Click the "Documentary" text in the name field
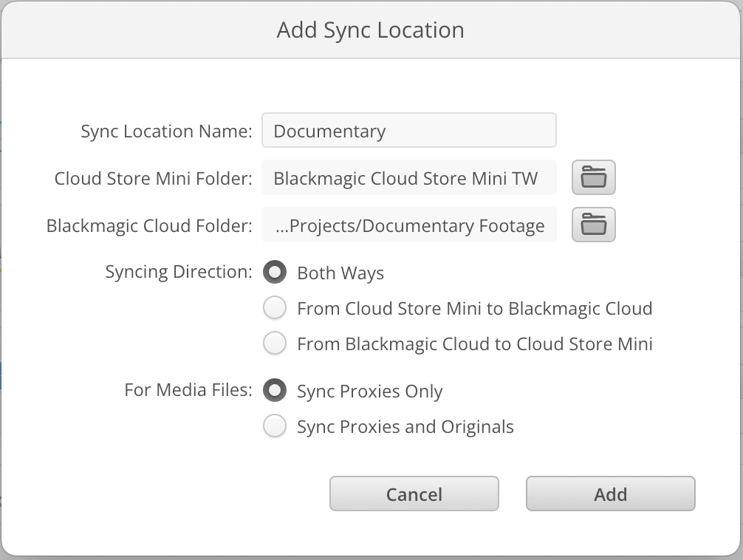The image size is (743, 560). 329,130
